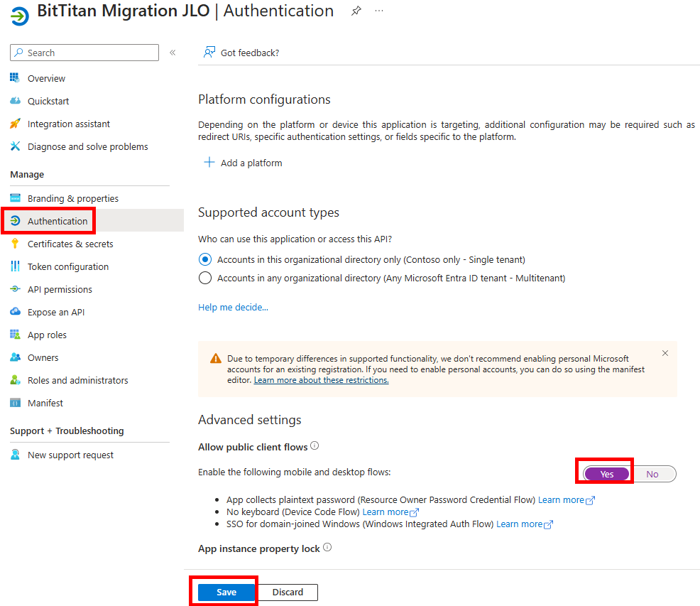Image resolution: width=700 pixels, height=606 pixels.
Task: View Owners
Action: click(43, 357)
